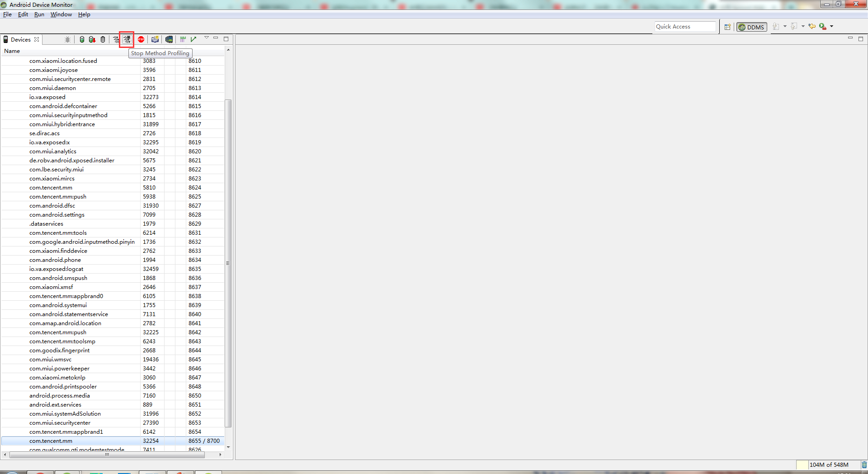Click the Update Threads icon
The image size is (868, 474).
[116, 39]
